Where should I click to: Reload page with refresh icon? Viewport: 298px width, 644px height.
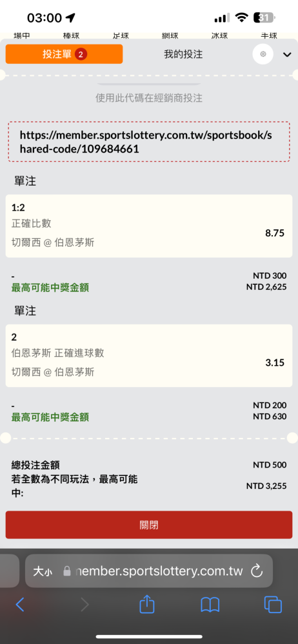point(257,571)
